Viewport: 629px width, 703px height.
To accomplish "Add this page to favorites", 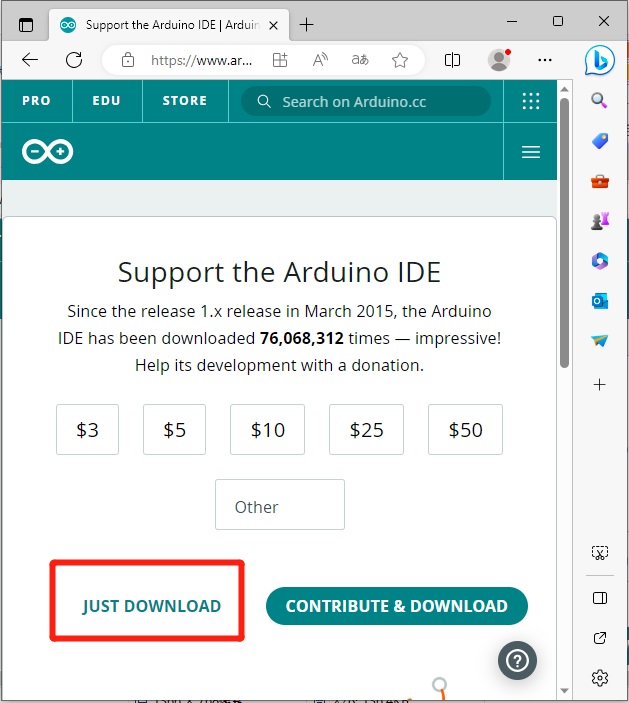I will [400, 60].
